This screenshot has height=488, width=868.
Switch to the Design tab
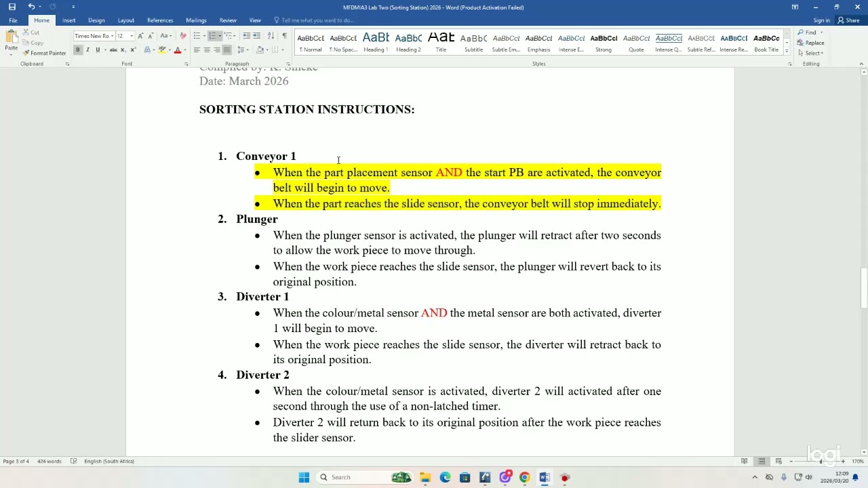96,20
